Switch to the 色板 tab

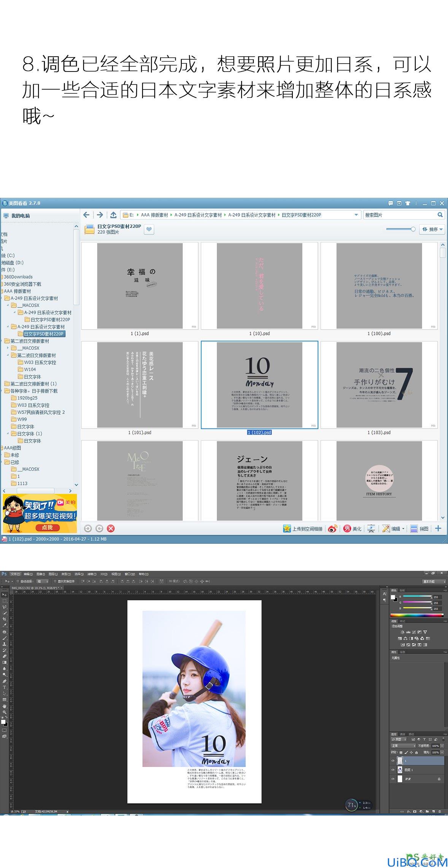pyautogui.click(x=402, y=591)
